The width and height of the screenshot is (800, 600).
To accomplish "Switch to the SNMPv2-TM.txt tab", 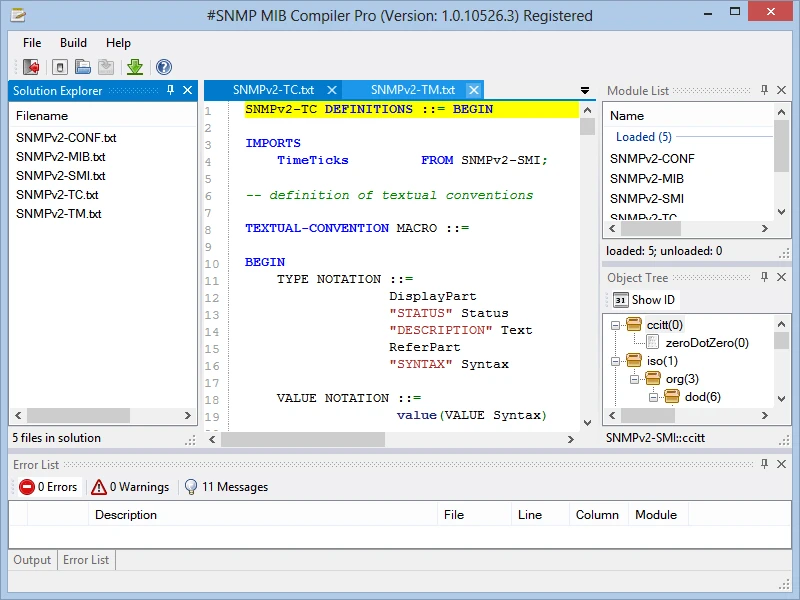I will [412, 90].
